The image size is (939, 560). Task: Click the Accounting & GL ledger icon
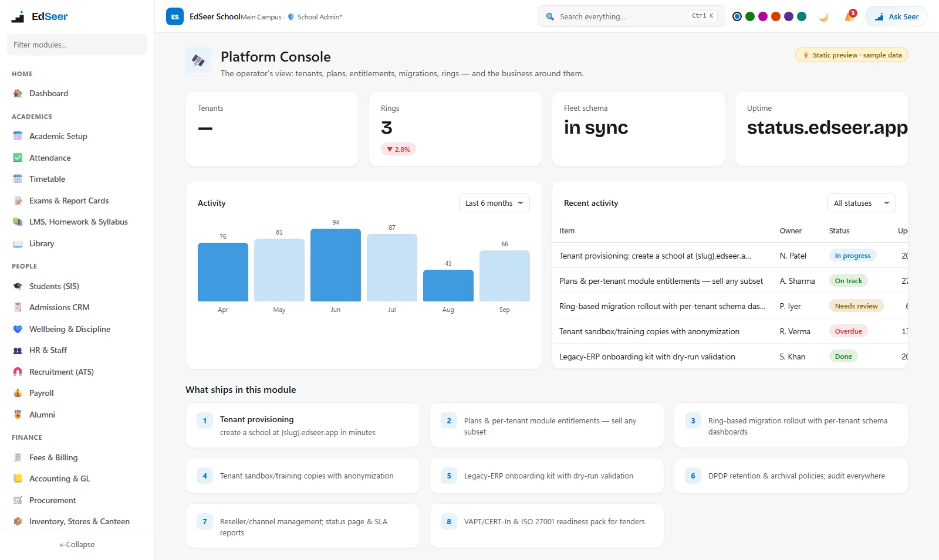coord(18,478)
